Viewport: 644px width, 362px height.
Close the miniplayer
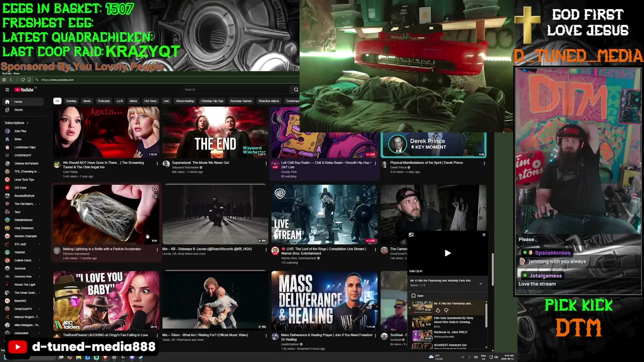484,235
